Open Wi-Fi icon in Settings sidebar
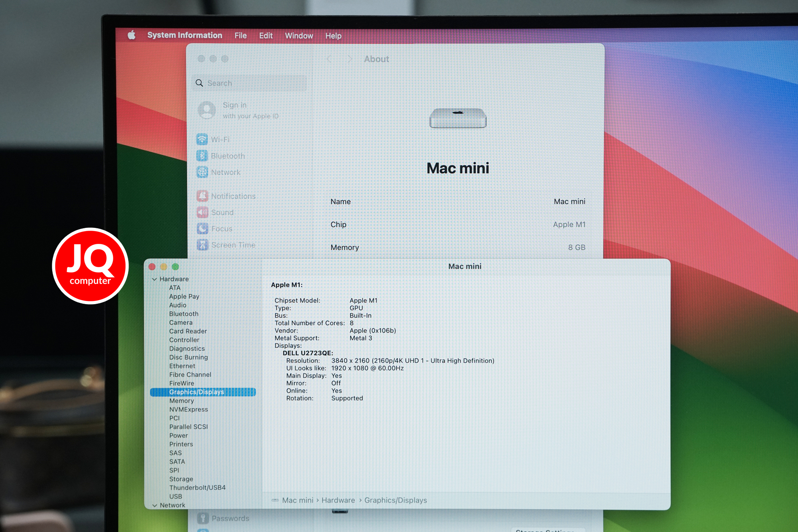Viewport: 798px width, 532px height. (202, 139)
